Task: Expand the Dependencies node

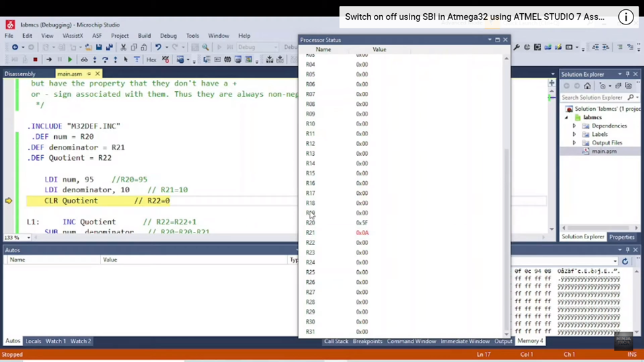Action: 574,126
